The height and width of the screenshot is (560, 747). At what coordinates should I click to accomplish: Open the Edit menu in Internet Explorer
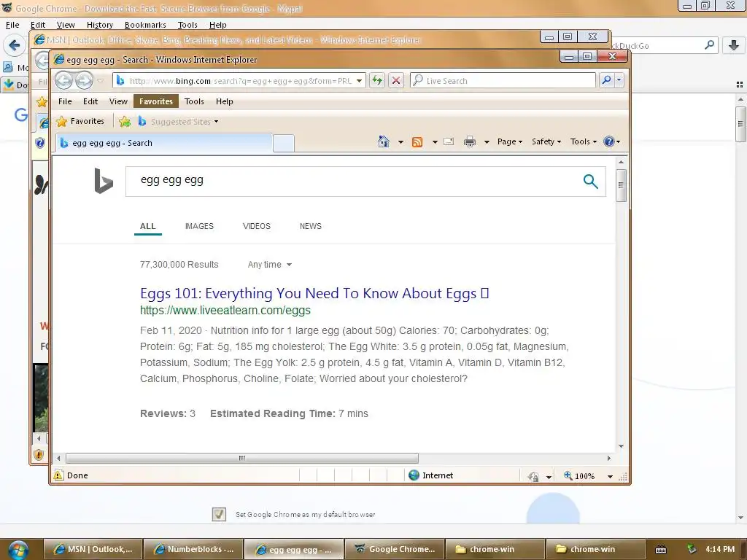(90, 101)
